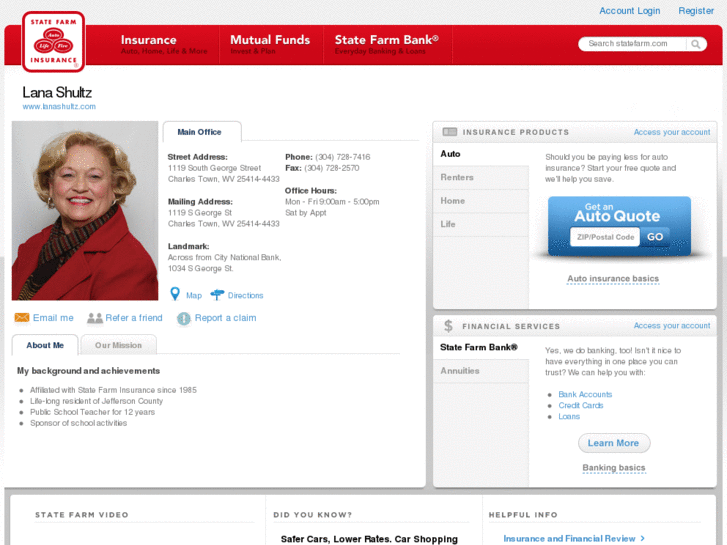Screen dimensions: 727x545
Task: Open the Account Login link
Action: click(x=629, y=11)
